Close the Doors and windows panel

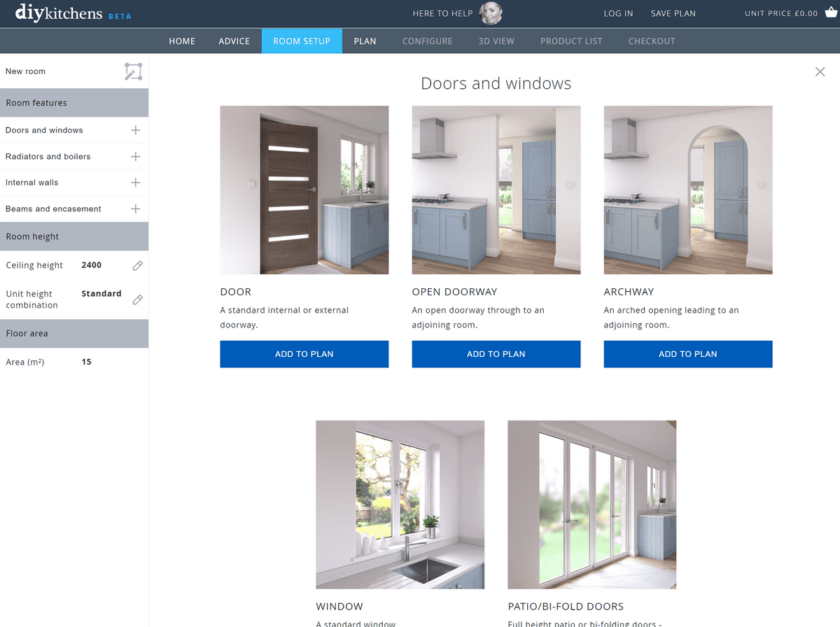[820, 71]
